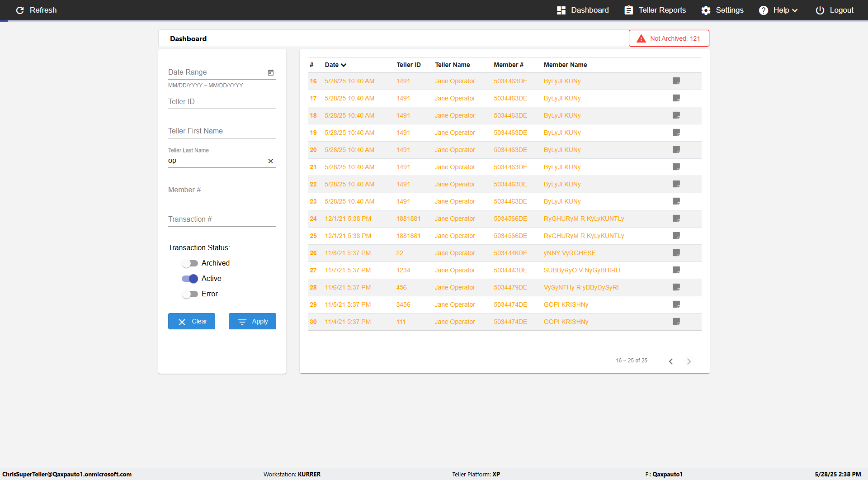The width and height of the screenshot is (868, 480).
Task: Click the Member Name column header
Action: [x=566, y=65]
